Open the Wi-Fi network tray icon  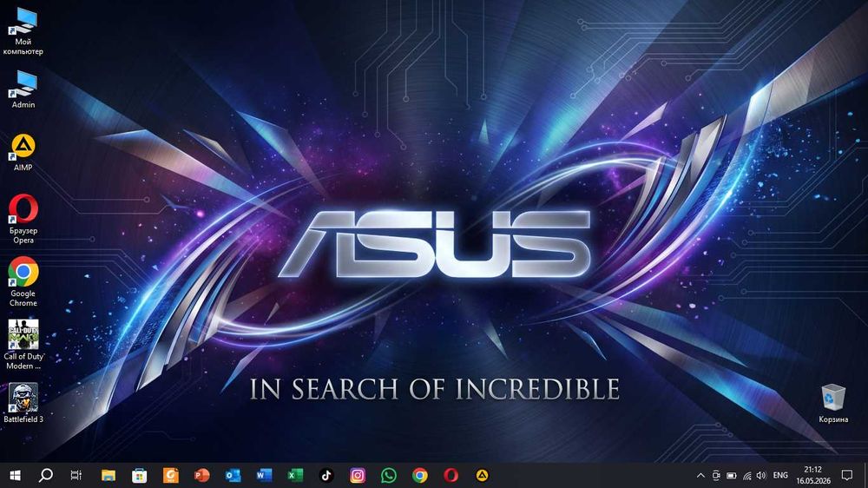[746, 475]
